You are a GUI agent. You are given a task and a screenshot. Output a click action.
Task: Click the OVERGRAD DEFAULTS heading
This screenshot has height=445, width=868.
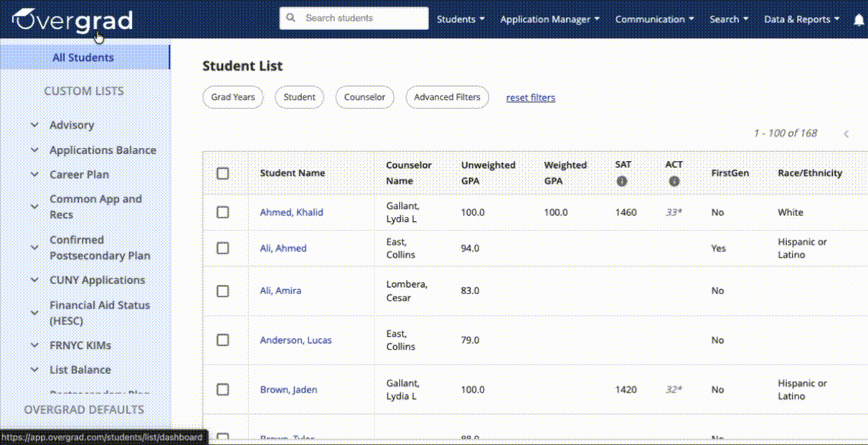pos(84,410)
